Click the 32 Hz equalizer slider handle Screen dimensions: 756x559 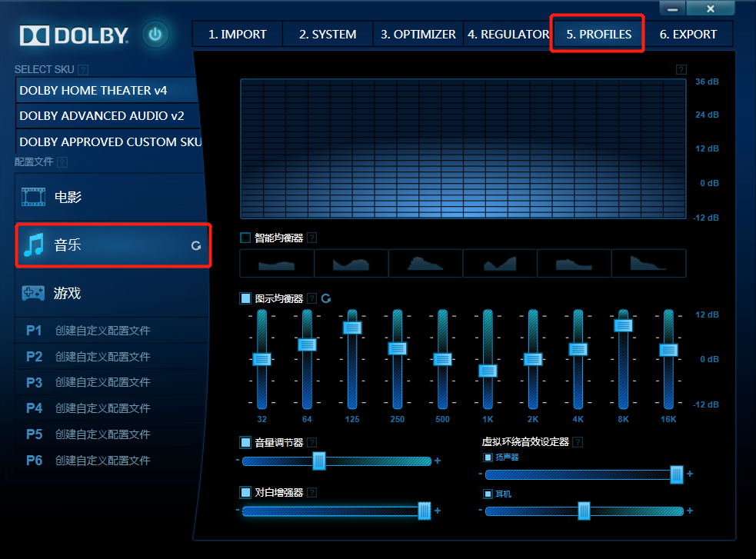261,359
